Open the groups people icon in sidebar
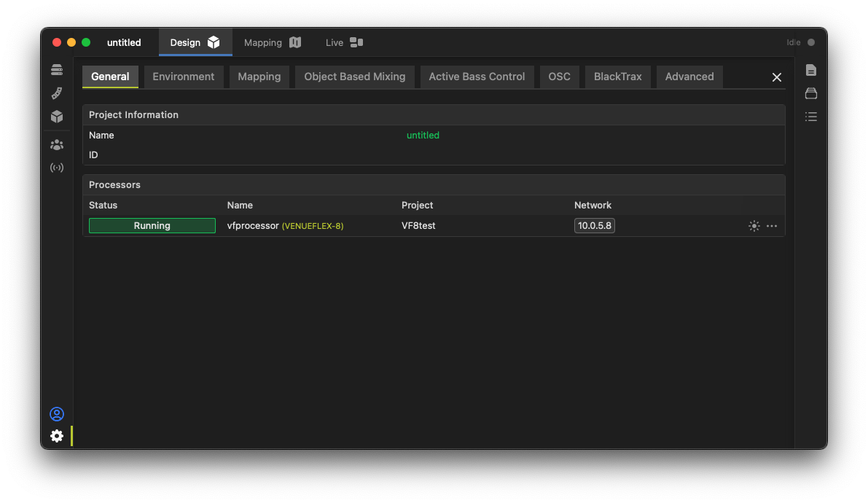868x503 pixels. 57,145
